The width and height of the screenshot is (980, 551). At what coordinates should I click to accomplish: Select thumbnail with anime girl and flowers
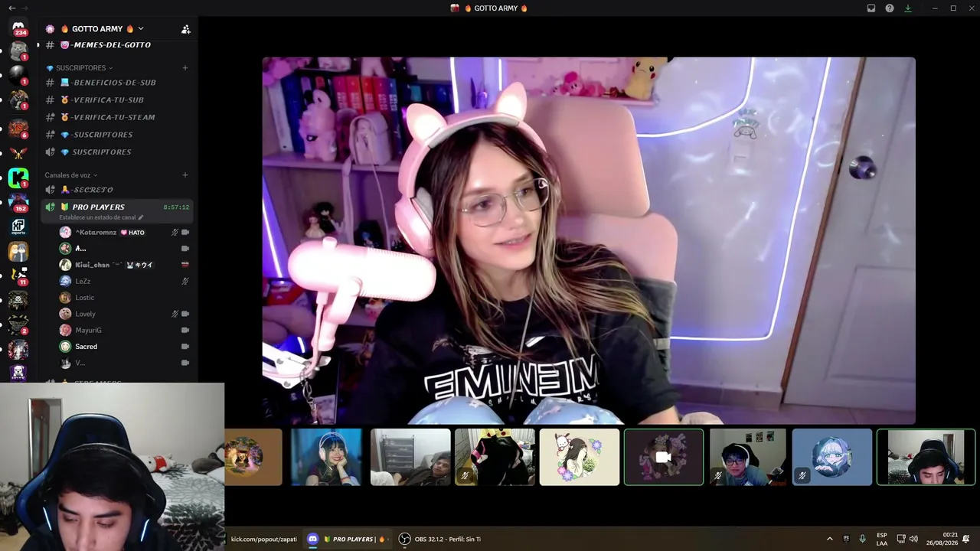tap(580, 457)
